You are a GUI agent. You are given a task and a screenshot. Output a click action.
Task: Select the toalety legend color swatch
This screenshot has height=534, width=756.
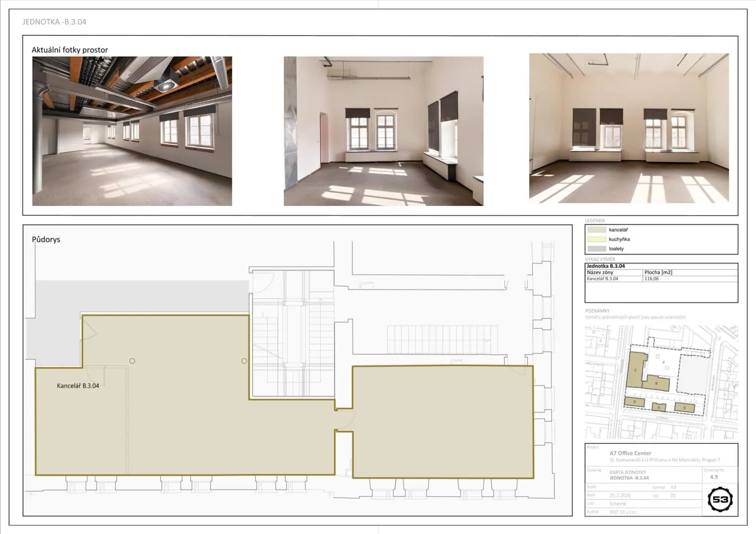click(x=596, y=249)
